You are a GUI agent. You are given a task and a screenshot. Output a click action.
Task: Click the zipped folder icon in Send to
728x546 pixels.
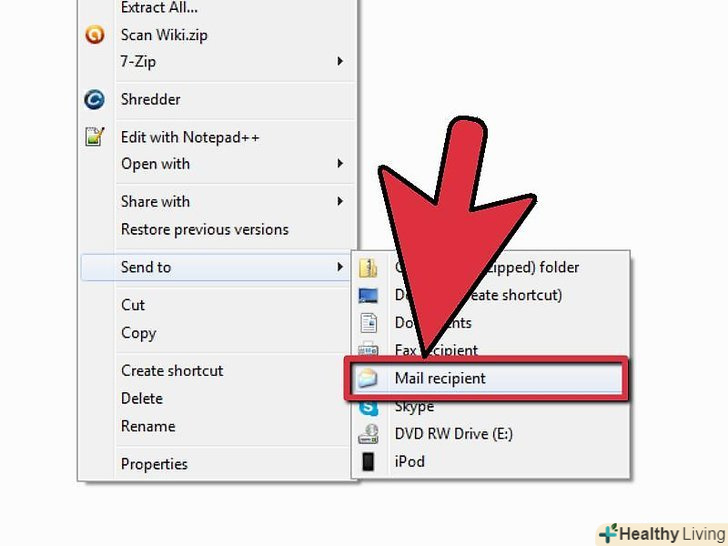[368, 268]
